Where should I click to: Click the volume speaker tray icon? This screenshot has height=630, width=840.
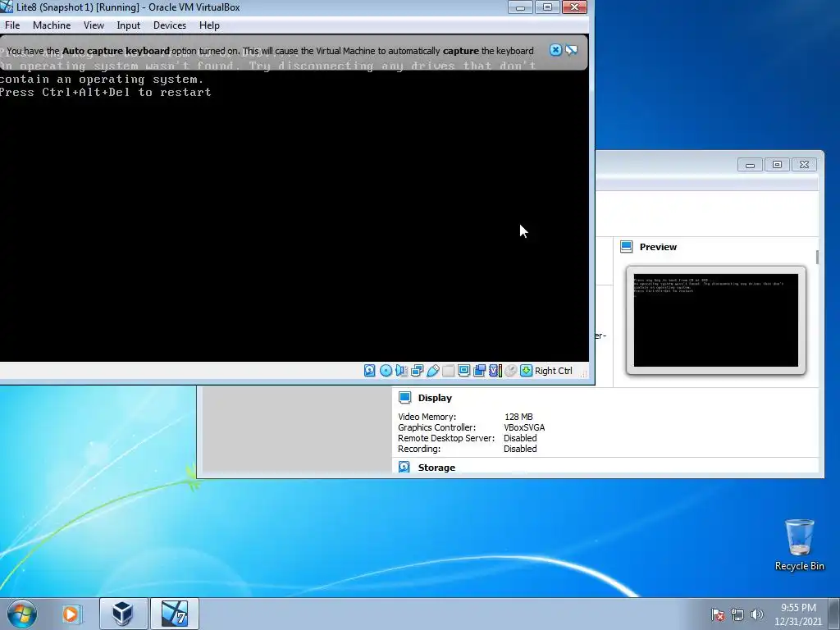[756, 614]
